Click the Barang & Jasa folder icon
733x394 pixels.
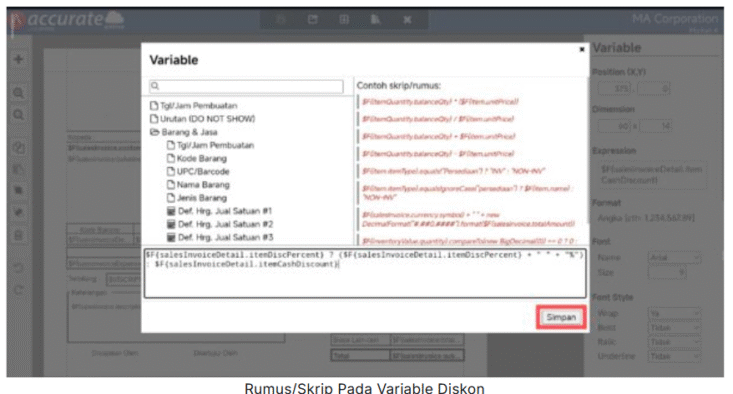coord(155,132)
